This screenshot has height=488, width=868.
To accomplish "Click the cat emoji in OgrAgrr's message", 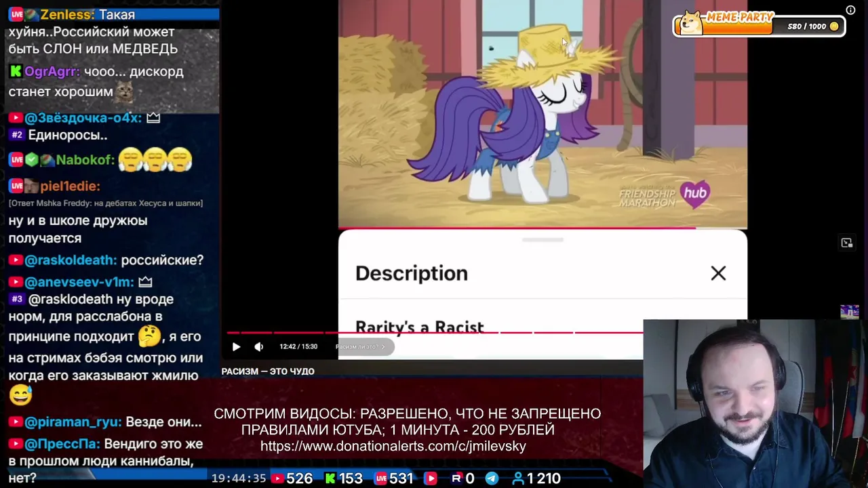I will click(124, 91).
